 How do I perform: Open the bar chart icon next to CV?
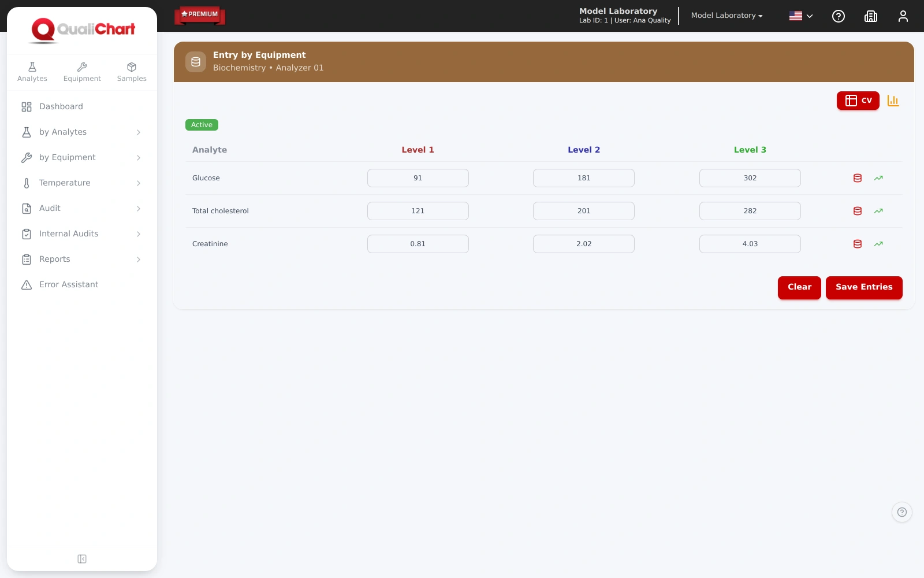893,101
